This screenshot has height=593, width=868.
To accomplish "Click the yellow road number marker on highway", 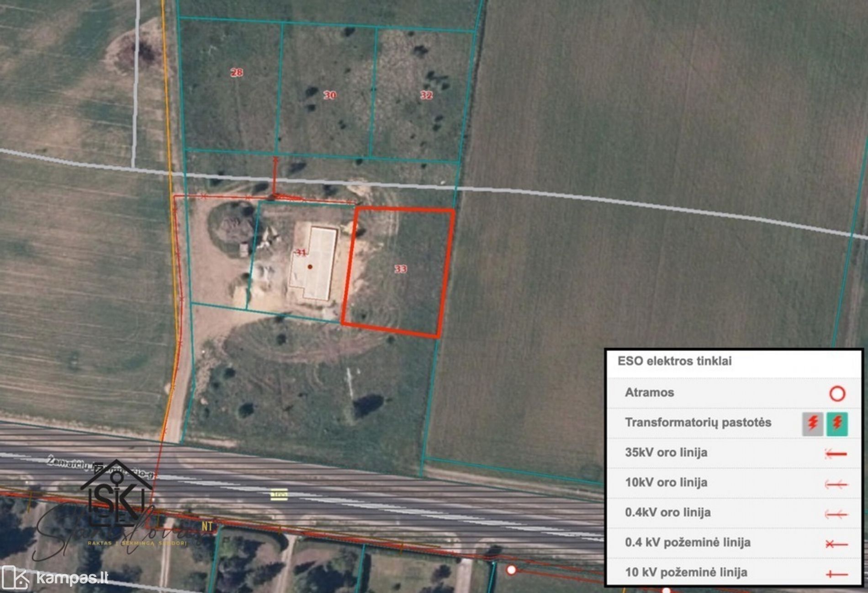I will click(x=279, y=494).
